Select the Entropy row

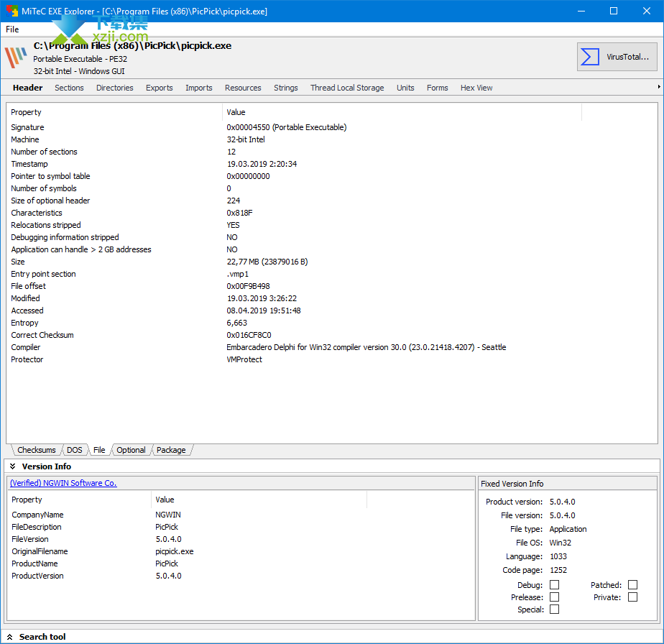331,323
